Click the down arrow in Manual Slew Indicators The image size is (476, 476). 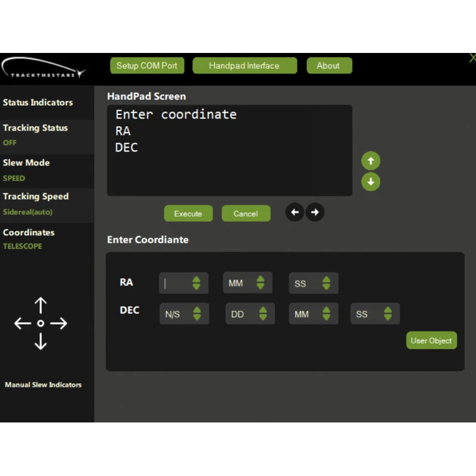(40, 341)
